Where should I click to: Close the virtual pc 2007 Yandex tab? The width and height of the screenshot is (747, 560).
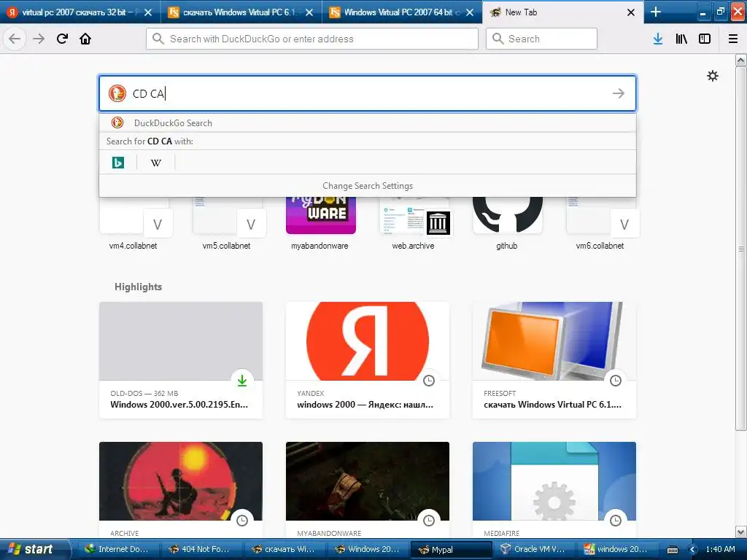[x=148, y=12]
